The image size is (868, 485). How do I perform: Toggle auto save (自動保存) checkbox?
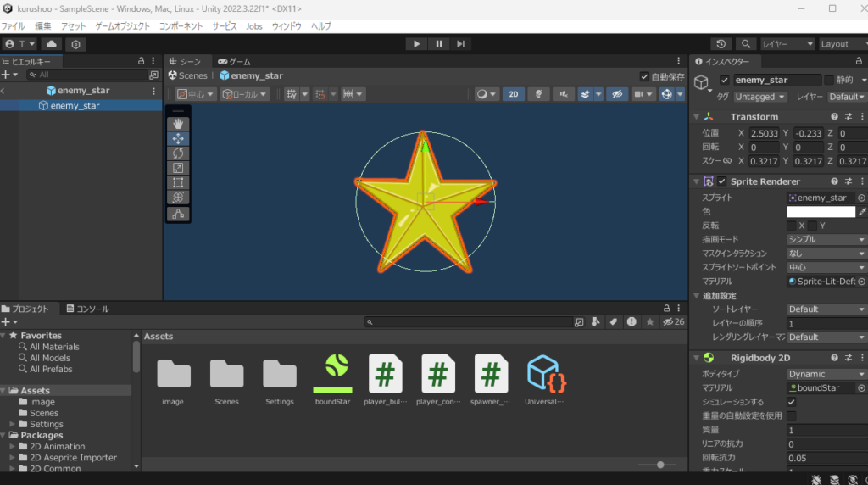644,76
